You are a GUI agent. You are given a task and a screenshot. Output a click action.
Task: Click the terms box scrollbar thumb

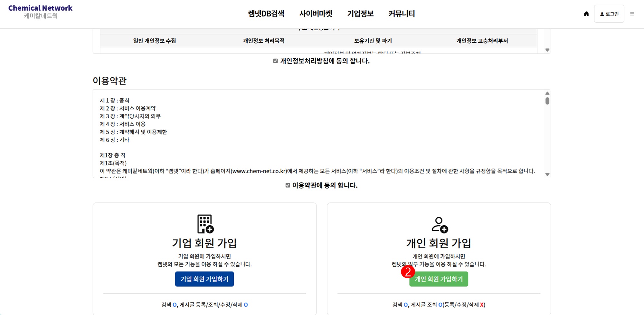click(x=547, y=101)
